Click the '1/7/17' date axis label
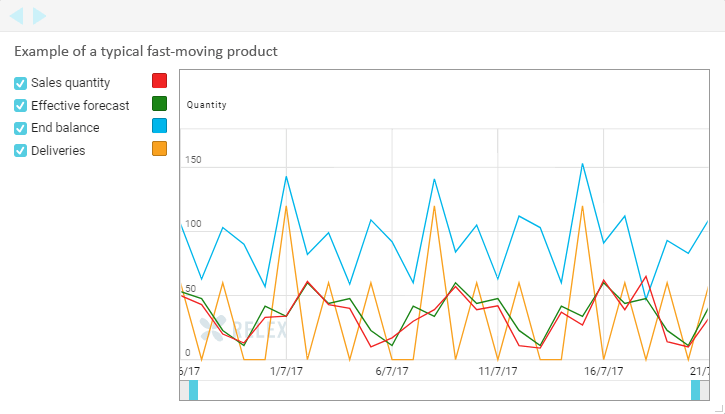This screenshot has height=414, width=725. coord(286,371)
